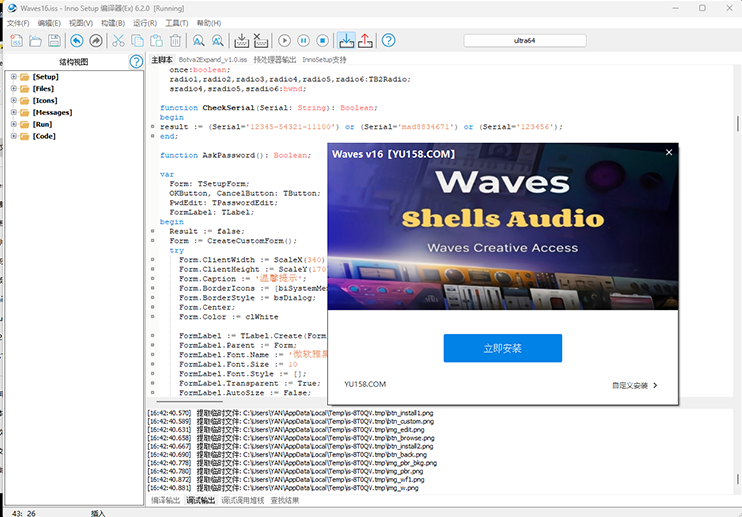Click the Compile download-arrow icon

(241, 41)
